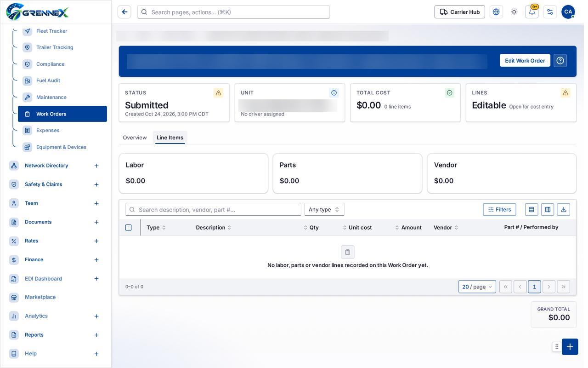
Task: Click the help icon beside Edit Work Order
Action: pos(560,61)
